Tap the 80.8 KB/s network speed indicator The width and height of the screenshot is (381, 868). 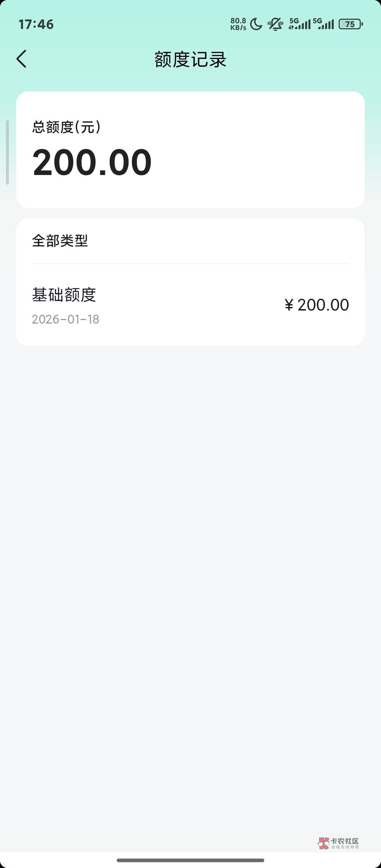coord(238,24)
